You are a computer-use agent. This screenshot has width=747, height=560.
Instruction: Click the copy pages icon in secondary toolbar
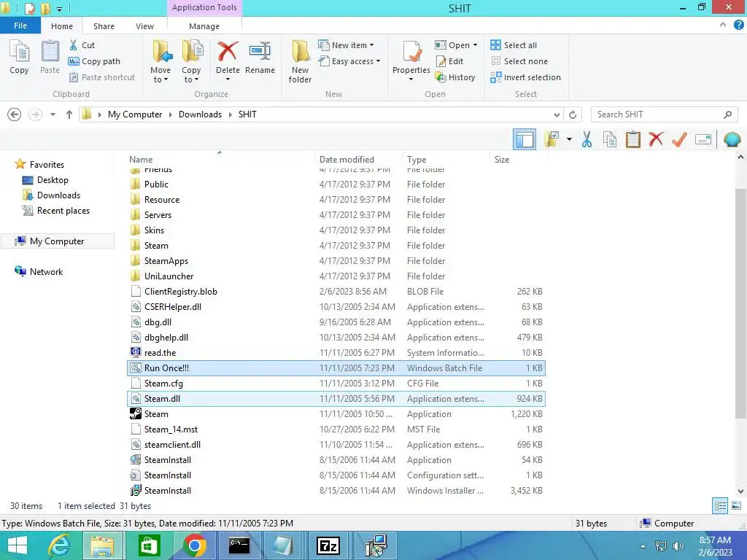610,139
